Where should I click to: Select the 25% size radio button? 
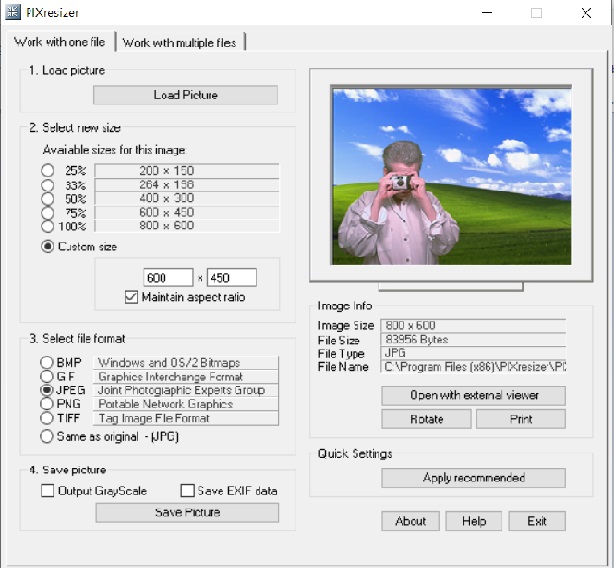pyautogui.click(x=48, y=171)
